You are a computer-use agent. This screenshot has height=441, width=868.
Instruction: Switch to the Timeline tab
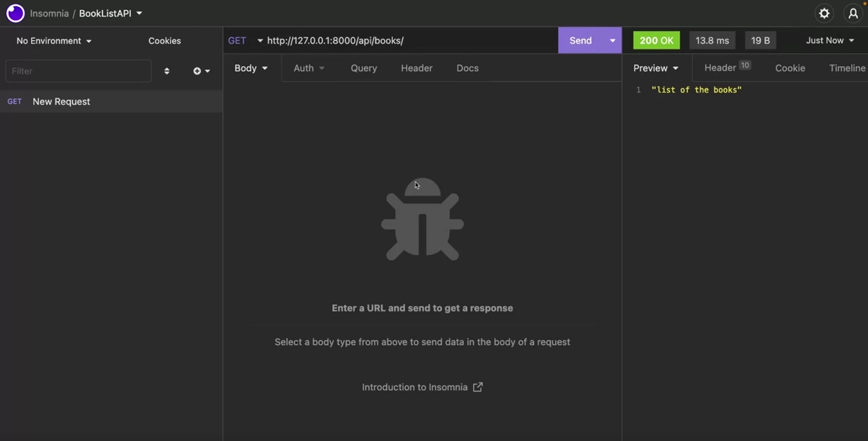[847, 68]
